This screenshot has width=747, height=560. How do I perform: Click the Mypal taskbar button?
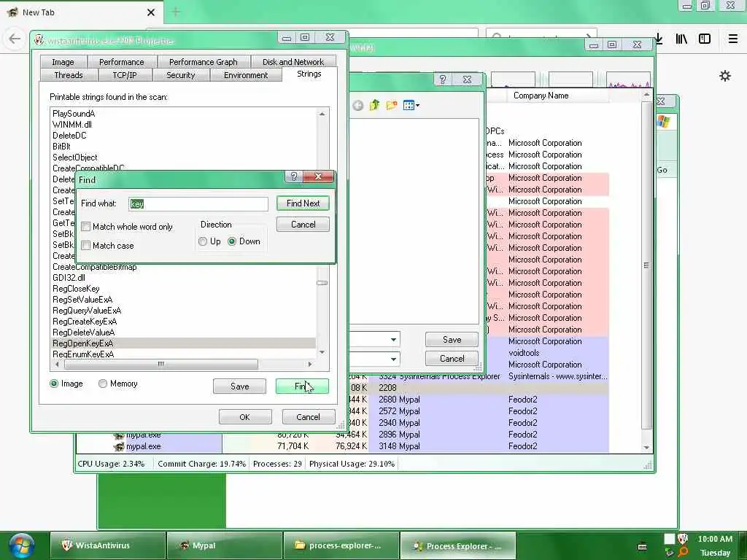pos(224,545)
